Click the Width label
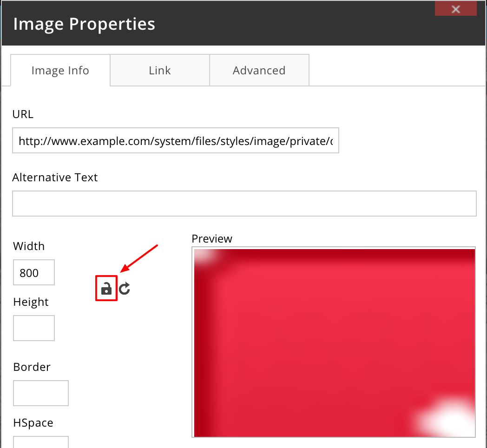Viewport: 487px width, 448px height. tap(29, 246)
